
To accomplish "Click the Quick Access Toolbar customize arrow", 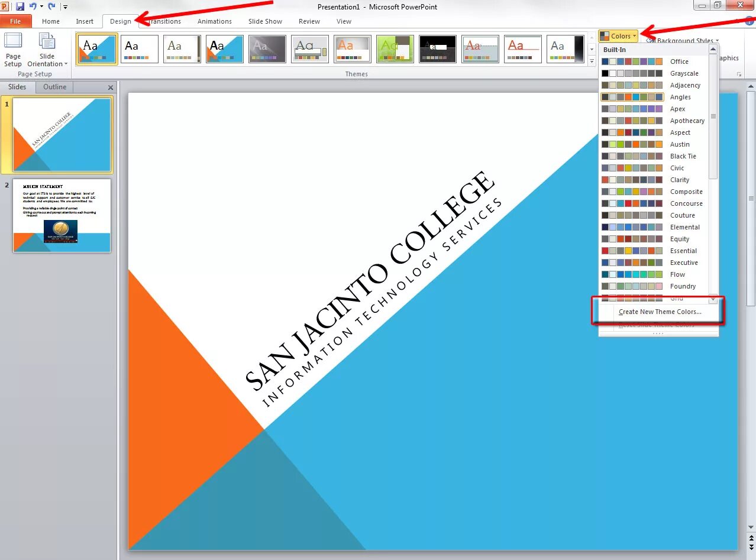I will (65, 7).
